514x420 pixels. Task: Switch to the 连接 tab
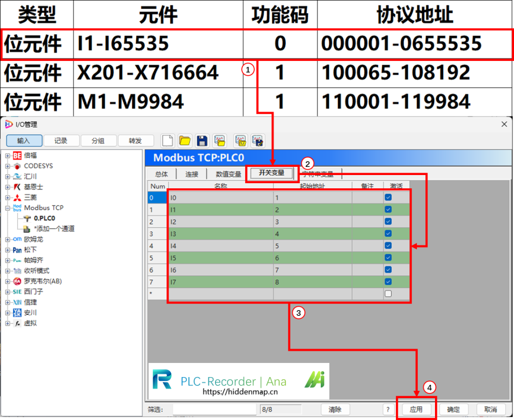pos(192,174)
